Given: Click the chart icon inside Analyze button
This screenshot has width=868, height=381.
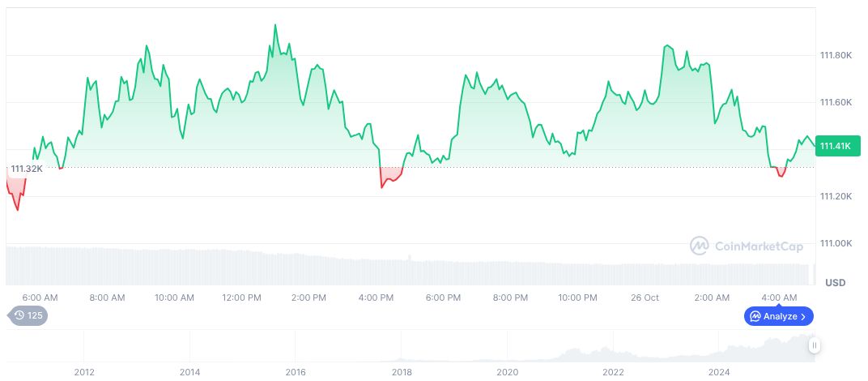Looking at the screenshot, I should point(755,316).
